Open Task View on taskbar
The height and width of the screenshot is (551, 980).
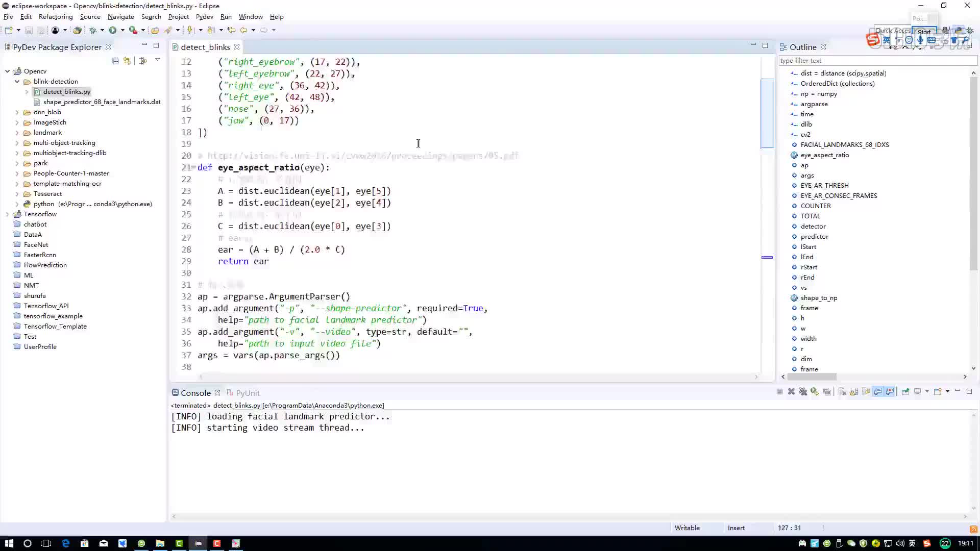coord(46,543)
